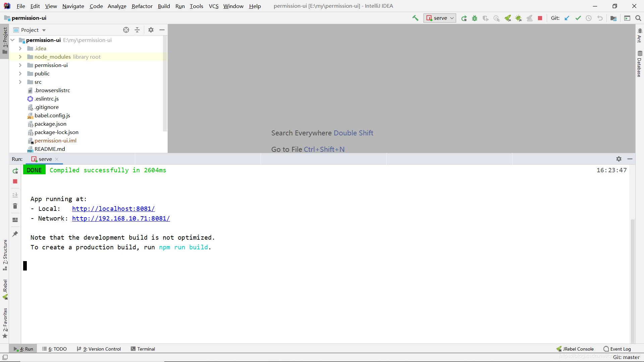Image resolution: width=644 pixels, height=362 pixels.
Task: Click the Git Commit checkmark icon
Action: coord(578,18)
